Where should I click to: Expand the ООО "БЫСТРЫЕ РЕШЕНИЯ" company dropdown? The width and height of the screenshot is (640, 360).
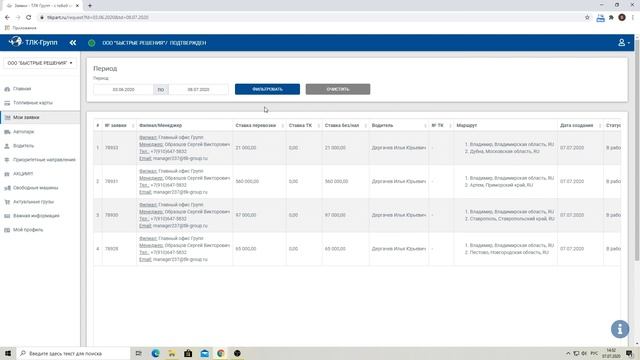tap(40, 63)
